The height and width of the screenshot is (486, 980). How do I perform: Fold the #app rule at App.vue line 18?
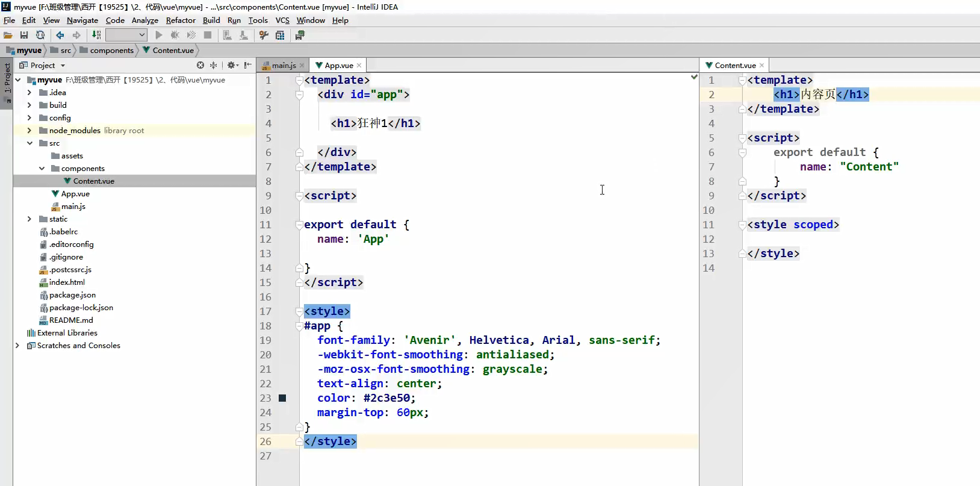click(x=299, y=326)
